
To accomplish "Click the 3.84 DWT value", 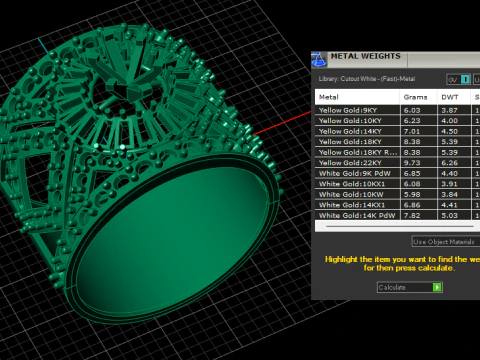I will point(450,195).
